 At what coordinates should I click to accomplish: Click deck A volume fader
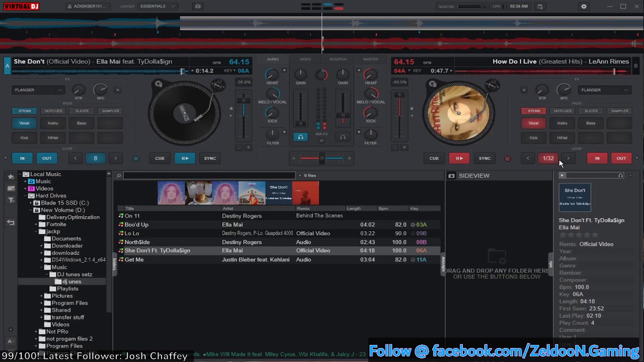point(300,110)
